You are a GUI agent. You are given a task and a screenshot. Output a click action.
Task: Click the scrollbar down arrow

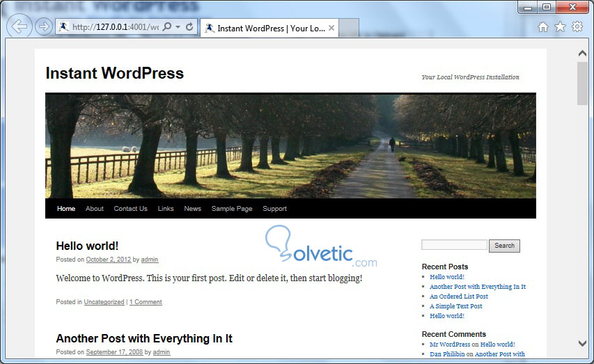[582, 343]
